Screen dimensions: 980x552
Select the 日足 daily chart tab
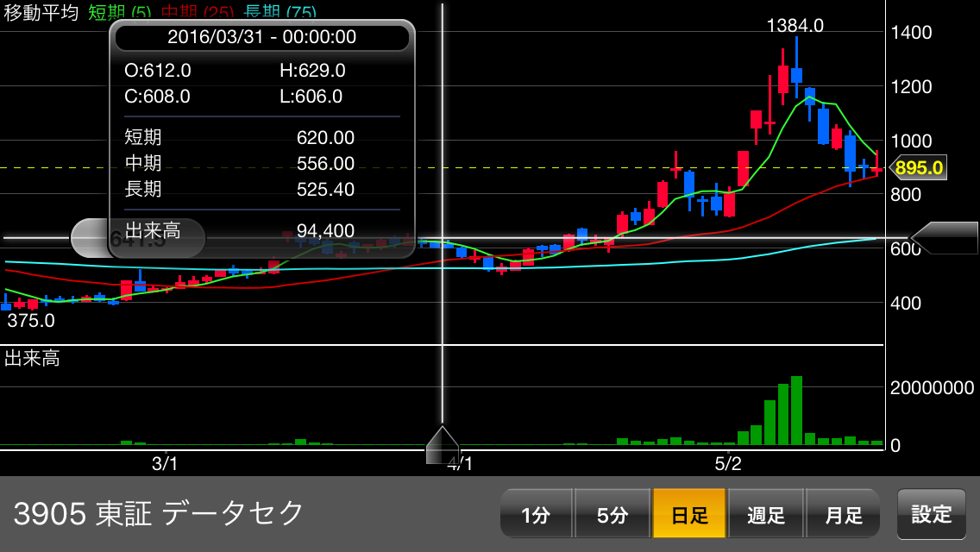pos(689,515)
